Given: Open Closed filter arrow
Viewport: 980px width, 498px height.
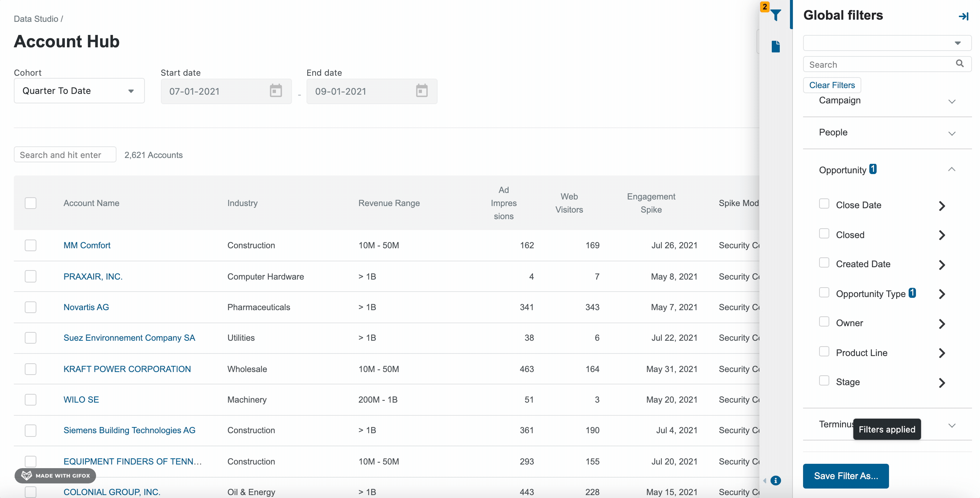Looking at the screenshot, I should coord(941,235).
